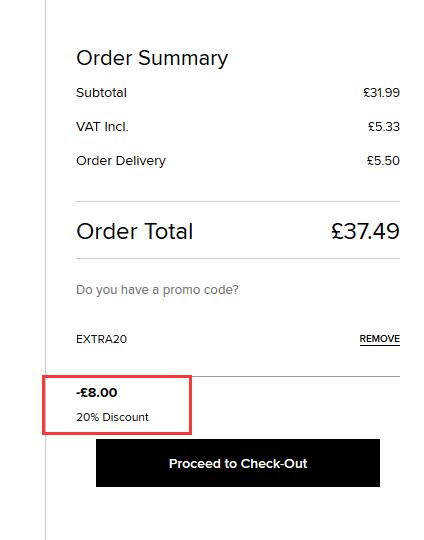
Task: Select the £37.49 order total amount
Action: click(x=365, y=231)
